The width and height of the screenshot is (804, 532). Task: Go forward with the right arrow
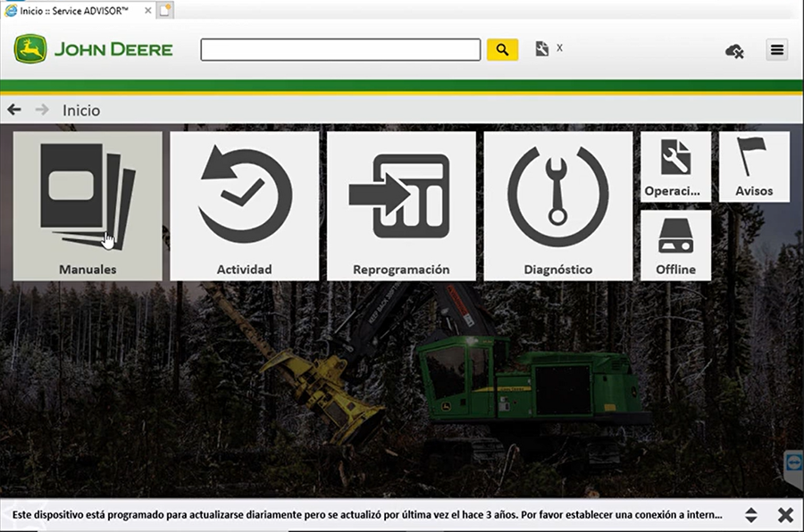pyautogui.click(x=42, y=110)
